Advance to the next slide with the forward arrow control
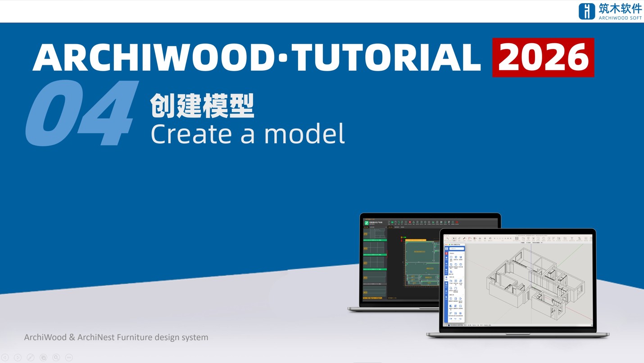644x363 pixels. tap(18, 357)
